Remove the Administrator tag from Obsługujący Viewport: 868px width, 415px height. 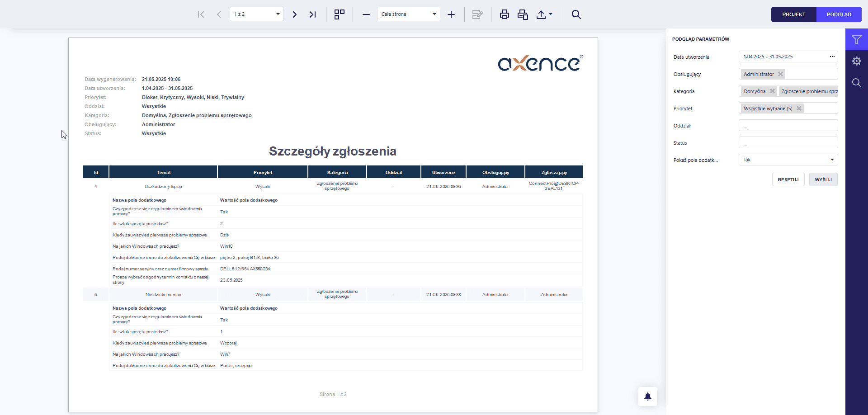pyautogui.click(x=780, y=74)
